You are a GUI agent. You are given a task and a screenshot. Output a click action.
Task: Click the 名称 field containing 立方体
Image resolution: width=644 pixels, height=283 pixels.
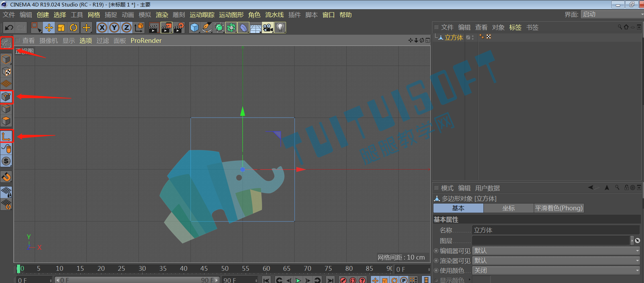pyautogui.click(x=556, y=230)
